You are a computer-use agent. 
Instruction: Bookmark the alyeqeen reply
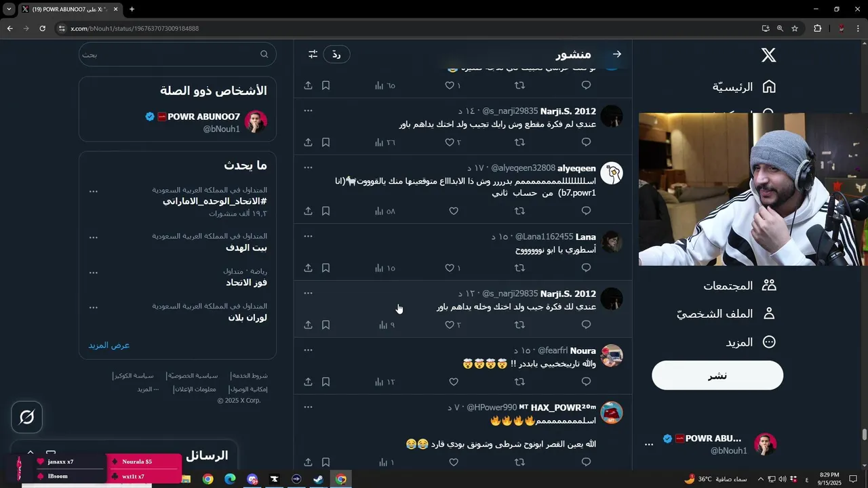(x=325, y=211)
